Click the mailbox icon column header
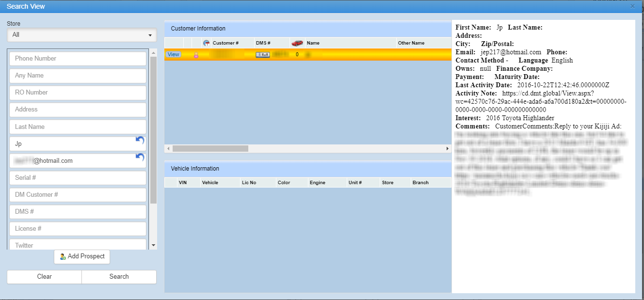Image resolution: width=644 pixels, height=300 pixels. coord(207,43)
